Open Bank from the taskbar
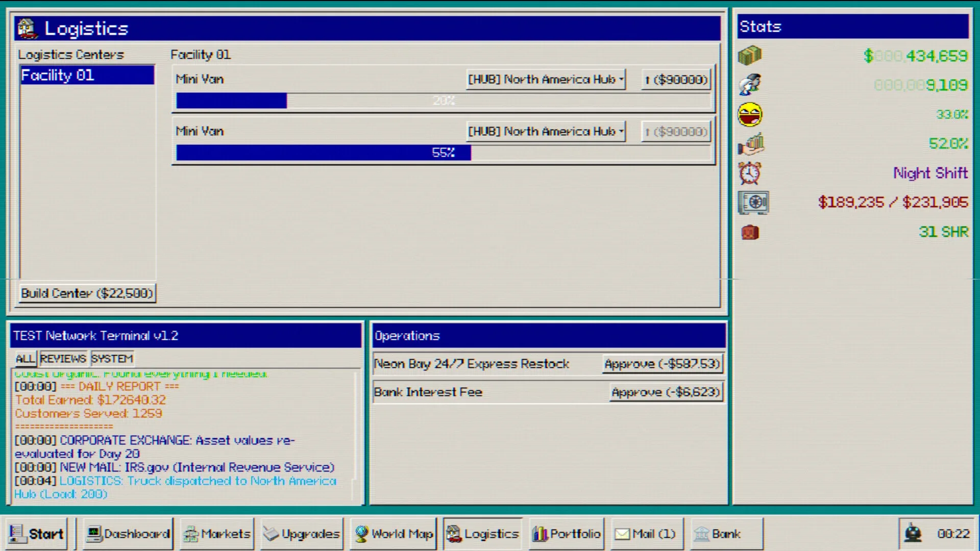The width and height of the screenshot is (980, 551). pos(726,534)
